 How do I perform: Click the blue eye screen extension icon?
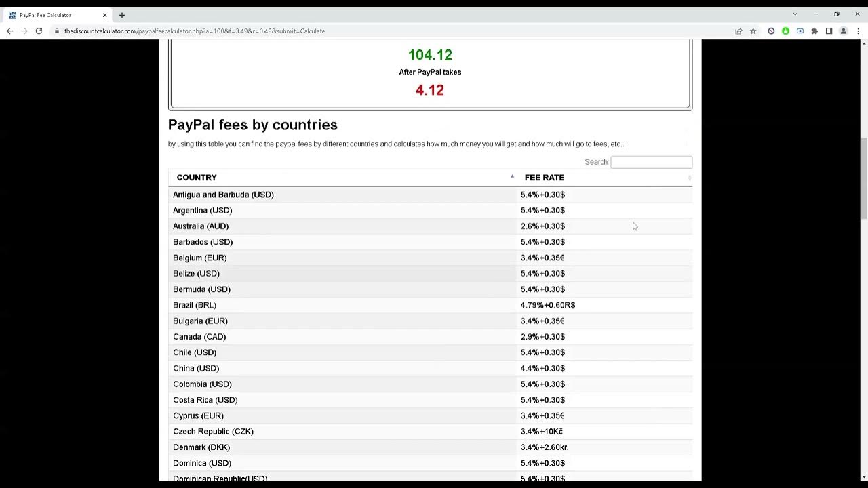(800, 31)
